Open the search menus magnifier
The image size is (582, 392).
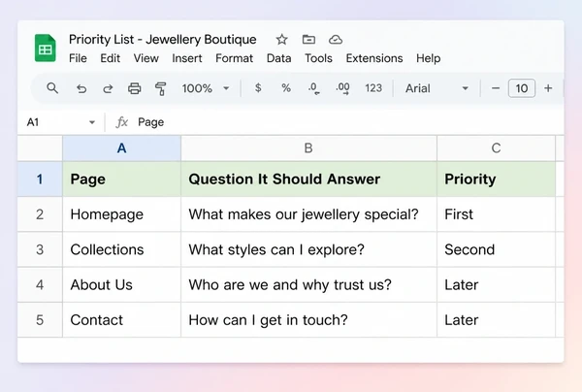click(x=52, y=88)
